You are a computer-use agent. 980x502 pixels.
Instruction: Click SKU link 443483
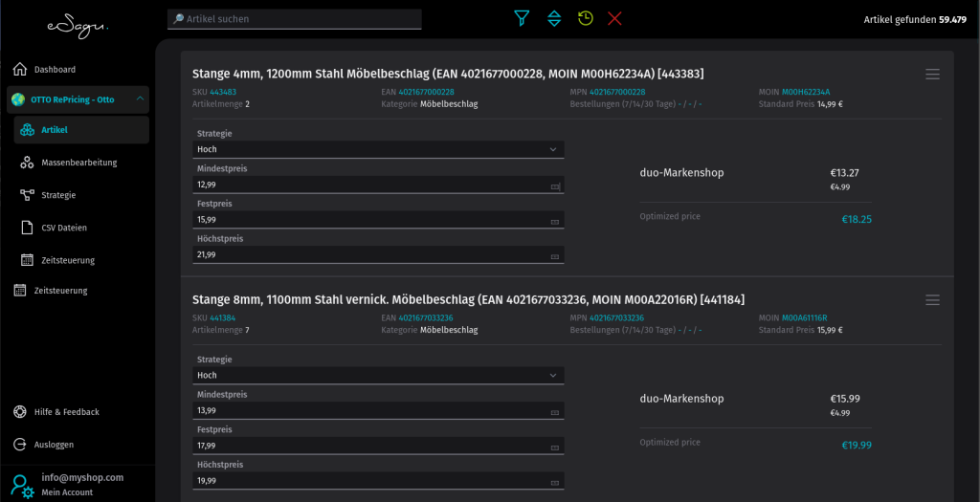223,92
